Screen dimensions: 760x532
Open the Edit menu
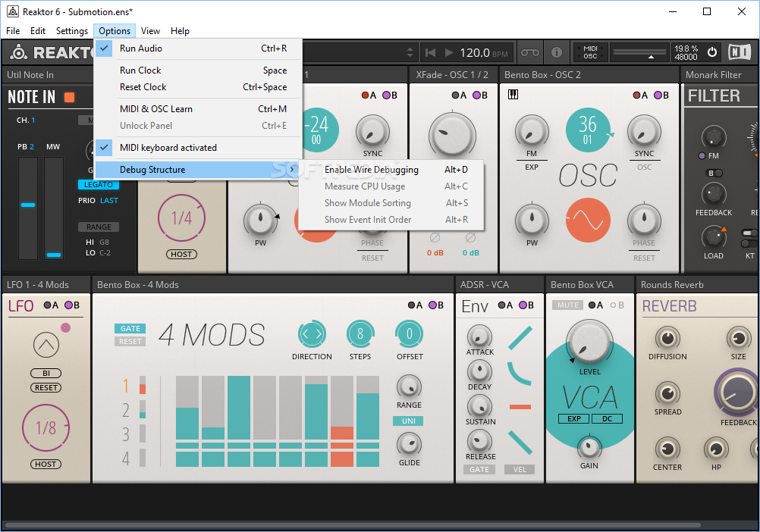coord(38,31)
